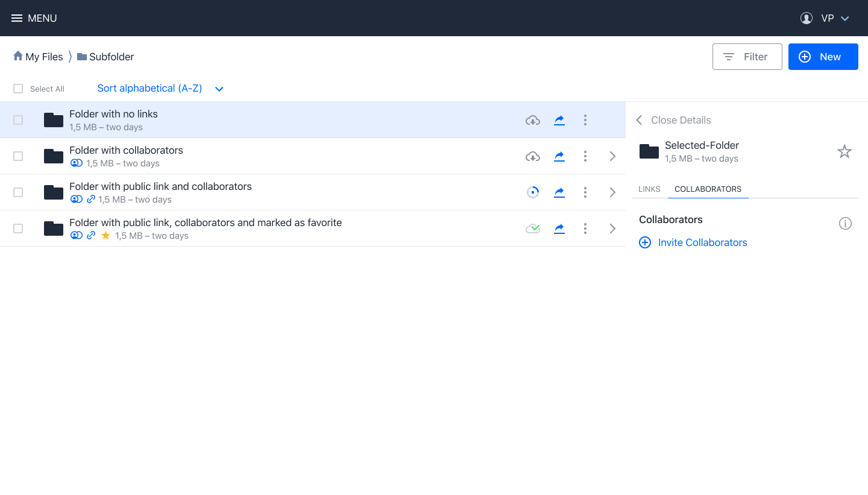Click the New button
868x495 pixels.
point(823,57)
